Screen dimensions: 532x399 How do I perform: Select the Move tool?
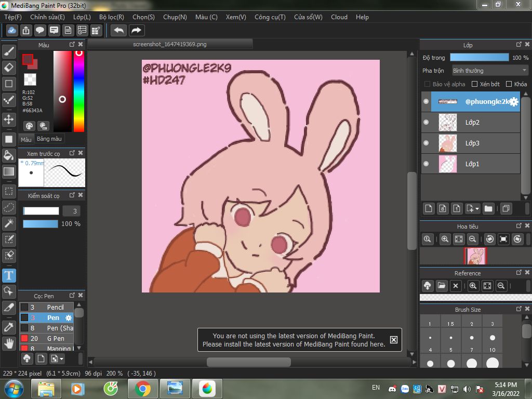[9, 119]
